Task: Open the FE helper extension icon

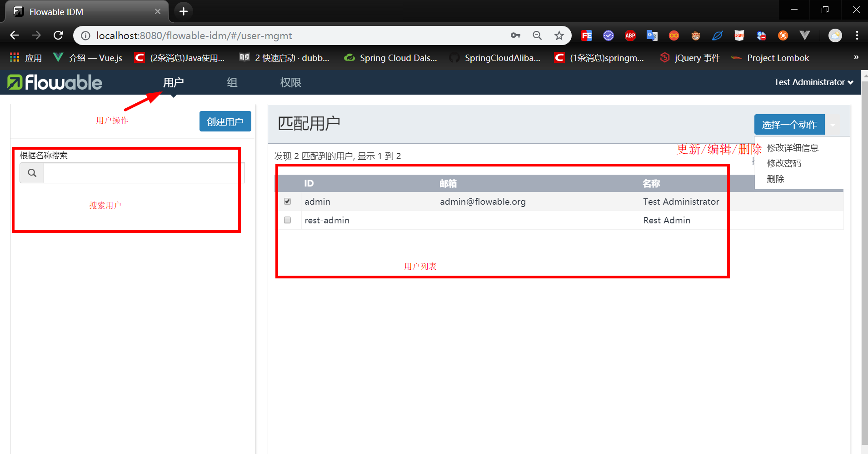Action: pyautogui.click(x=587, y=35)
